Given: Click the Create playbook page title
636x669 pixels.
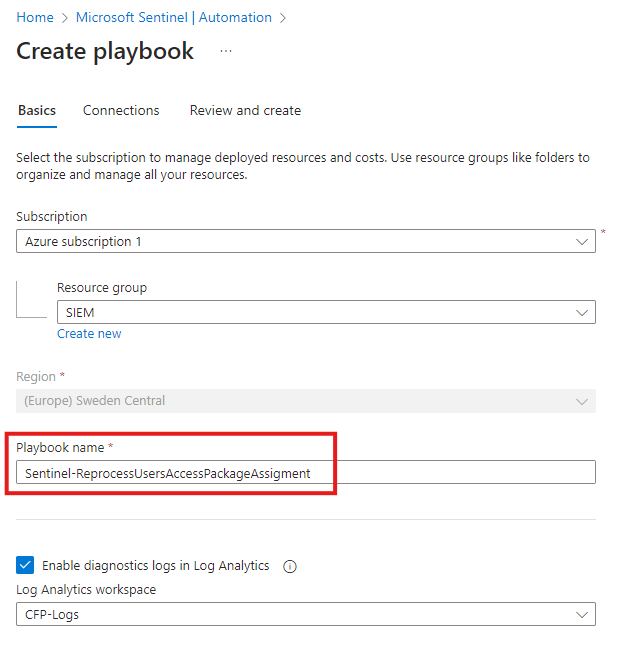Looking at the screenshot, I should coord(105,52).
